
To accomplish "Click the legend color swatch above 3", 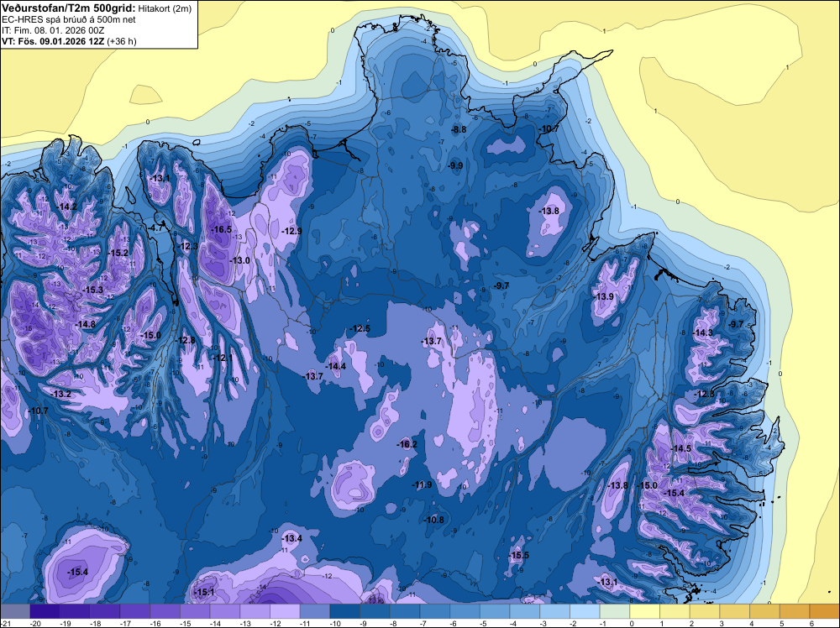I will tap(734, 611).
